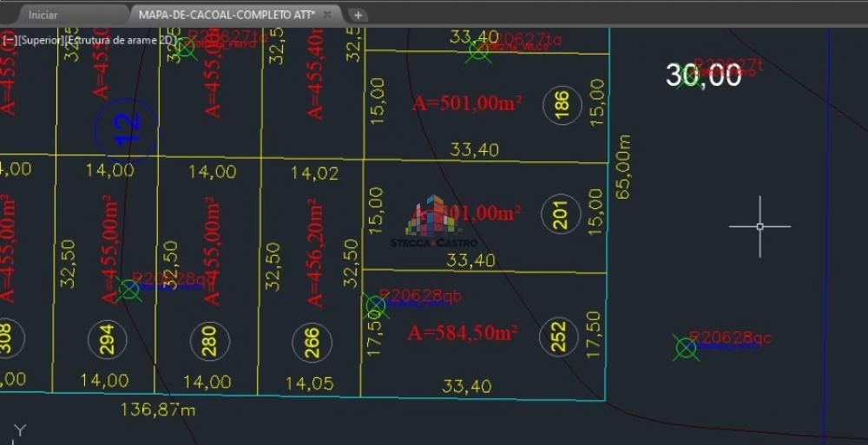868x445 pixels.
Task: Click the large white 30,00 text
Action: pos(703,75)
